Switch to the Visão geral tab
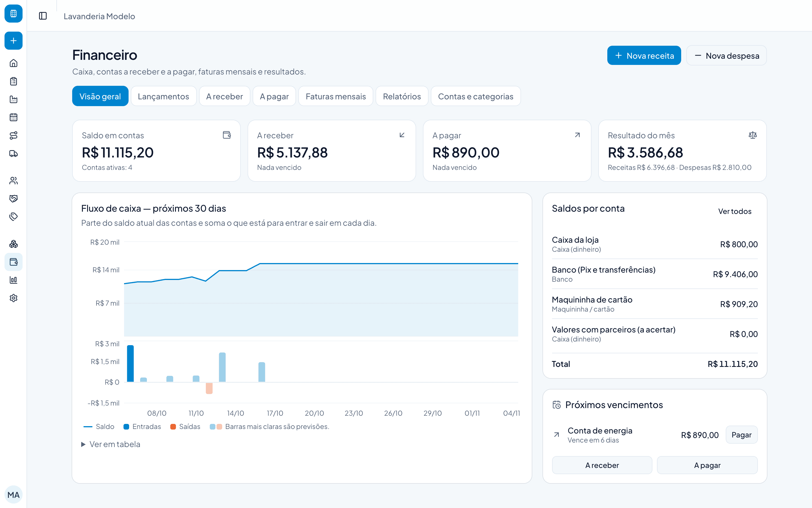Screen dimensions: 812x508 click(100, 96)
